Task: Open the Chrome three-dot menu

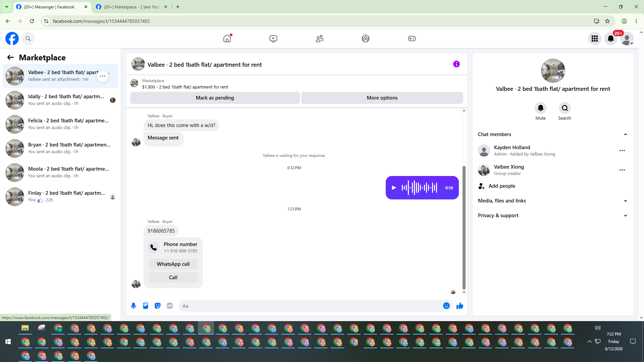Action: 636,21
